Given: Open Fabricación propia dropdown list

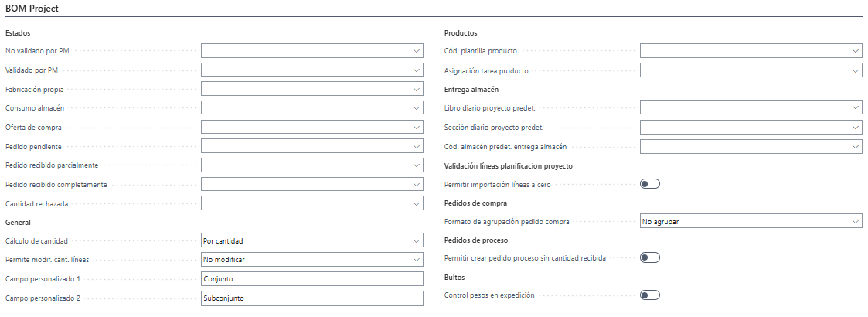Looking at the screenshot, I should (311, 89).
